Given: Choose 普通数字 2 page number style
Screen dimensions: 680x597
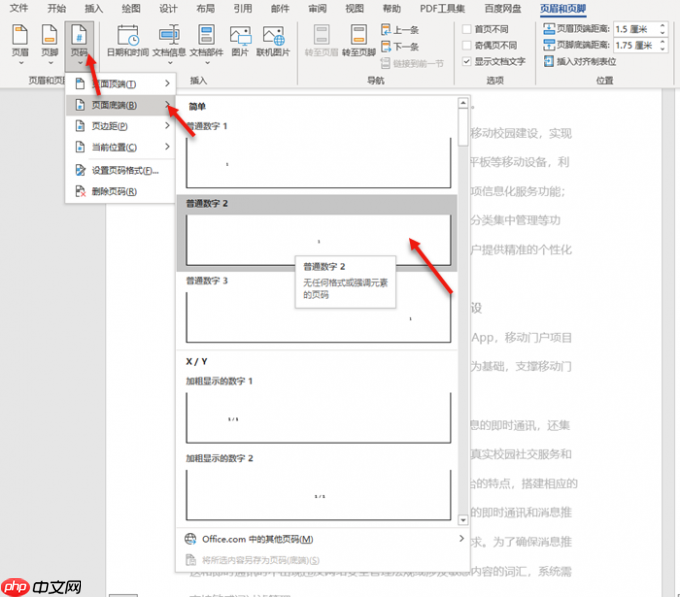Looking at the screenshot, I should coord(317,233).
